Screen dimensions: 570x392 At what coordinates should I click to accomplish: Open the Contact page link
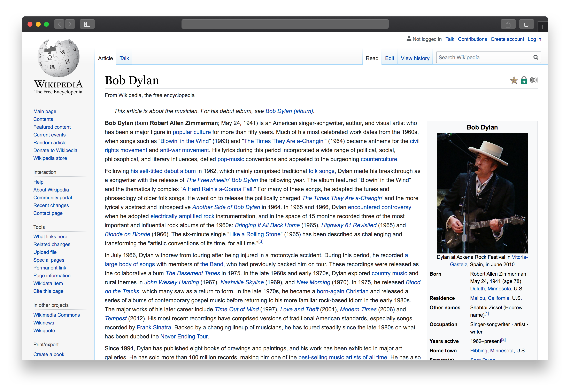tap(48, 213)
